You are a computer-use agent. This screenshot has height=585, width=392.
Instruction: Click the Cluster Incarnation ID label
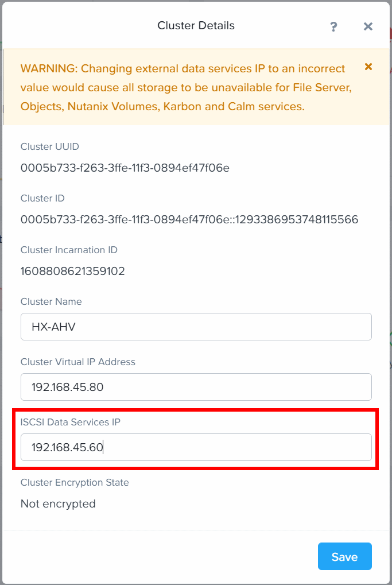(x=69, y=250)
